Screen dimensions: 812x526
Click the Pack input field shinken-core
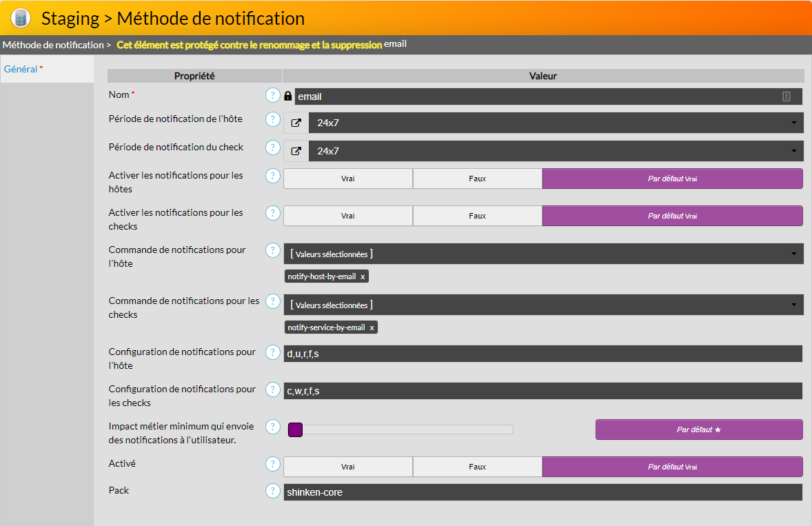click(x=542, y=492)
